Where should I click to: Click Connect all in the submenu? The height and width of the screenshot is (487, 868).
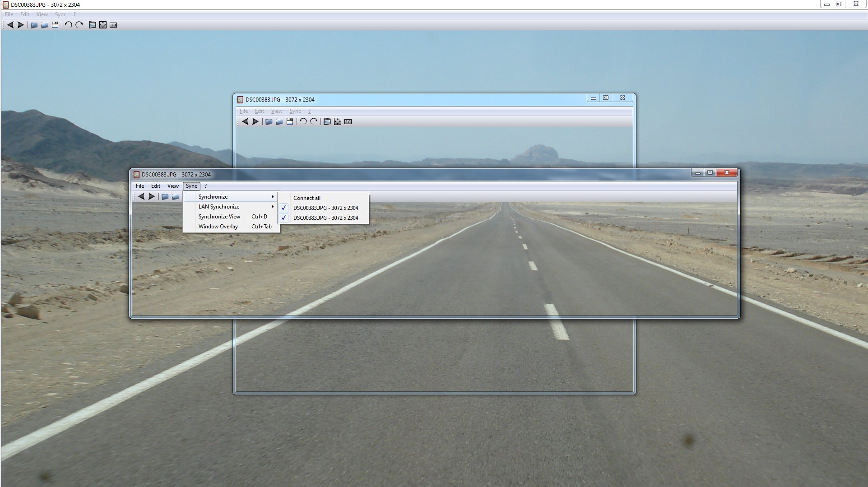(x=307, y=198)
